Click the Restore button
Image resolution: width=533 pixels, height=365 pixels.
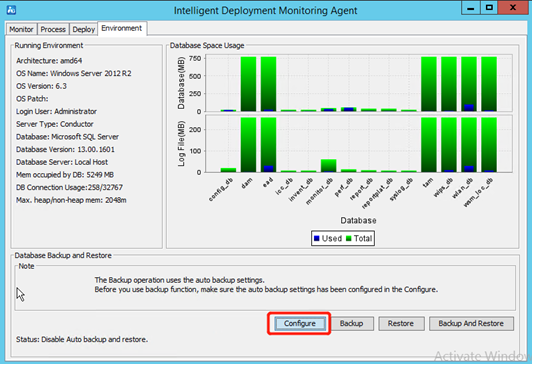pyautogui.click(x=401, y=323)
